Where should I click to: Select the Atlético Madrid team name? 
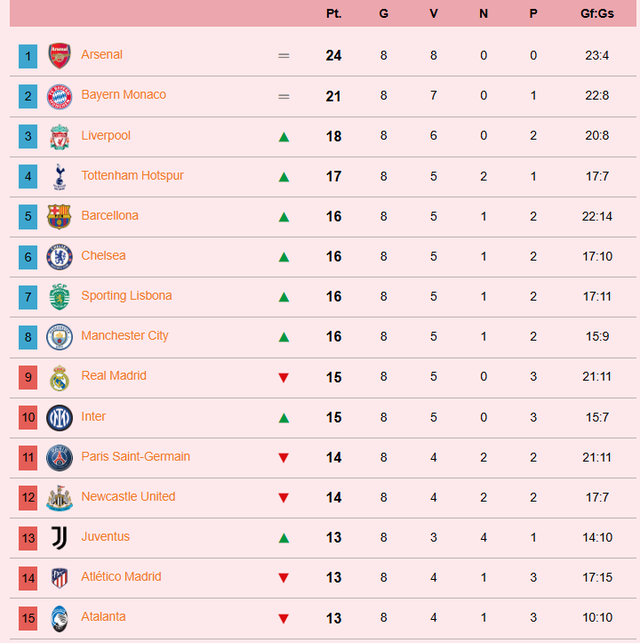[121, 577]
